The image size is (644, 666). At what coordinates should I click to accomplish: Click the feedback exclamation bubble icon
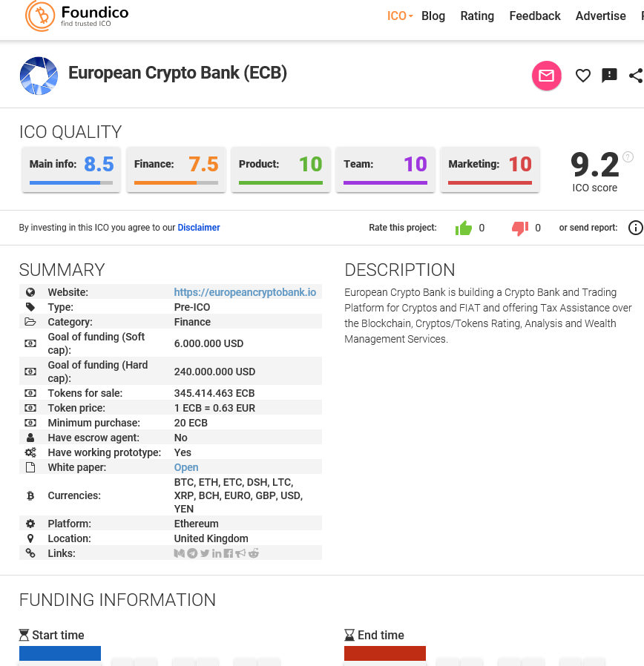coord(609,75)
